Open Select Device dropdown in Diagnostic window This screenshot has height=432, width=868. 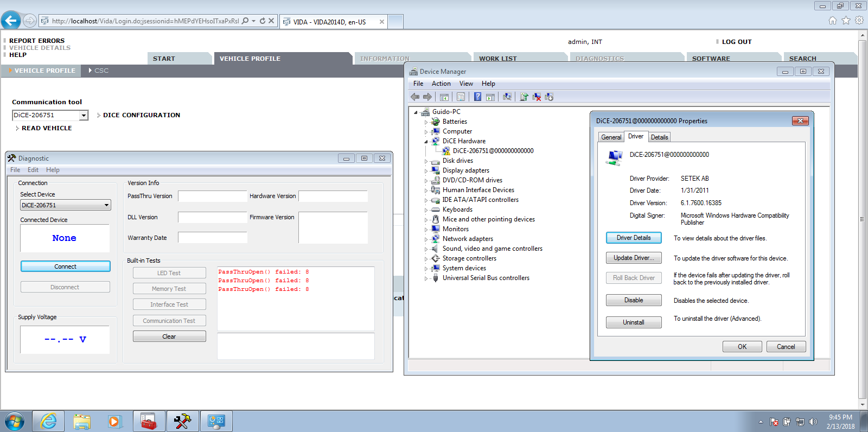click(x=106, y=205)
